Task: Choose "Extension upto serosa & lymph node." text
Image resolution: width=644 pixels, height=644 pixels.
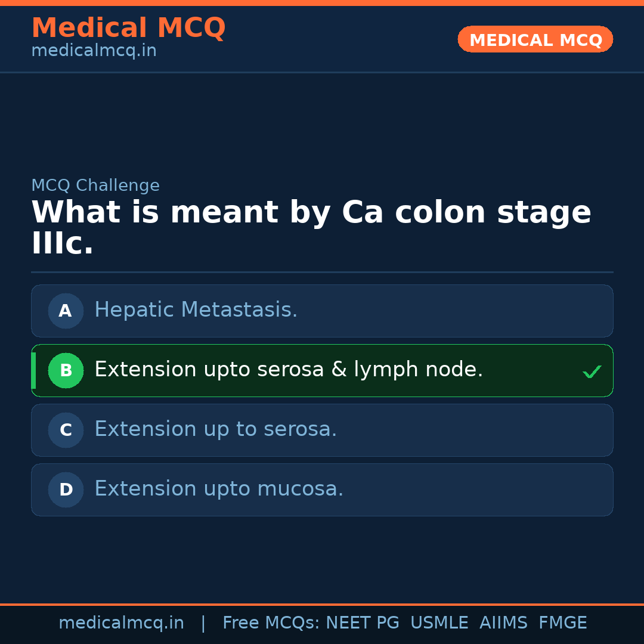Action: (289, 370)
